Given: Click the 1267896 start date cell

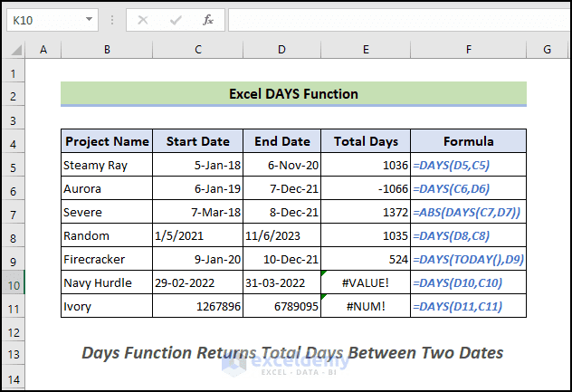Looking at the screenshot, I should [x=197, y=306].
